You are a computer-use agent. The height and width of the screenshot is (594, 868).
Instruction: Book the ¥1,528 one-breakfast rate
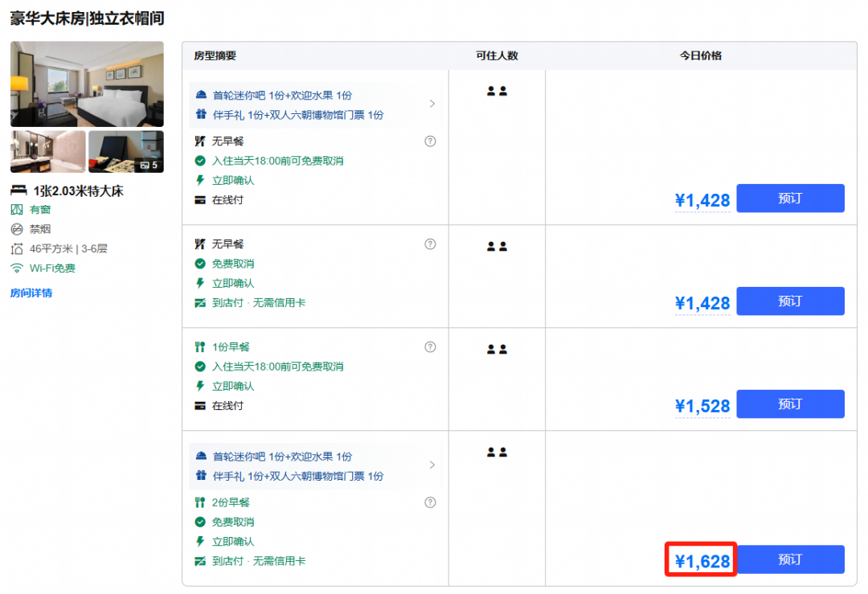point(790,404)
